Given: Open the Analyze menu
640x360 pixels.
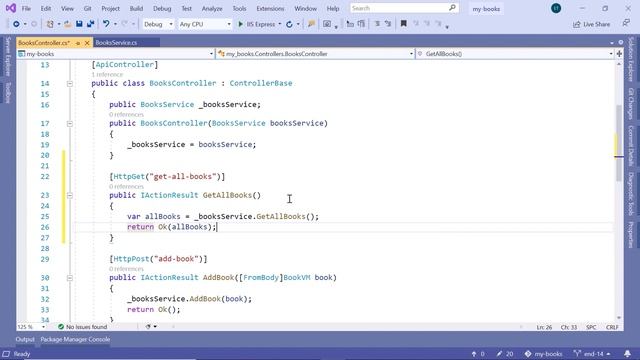Looking at the screenshot, I should [212, 8].
